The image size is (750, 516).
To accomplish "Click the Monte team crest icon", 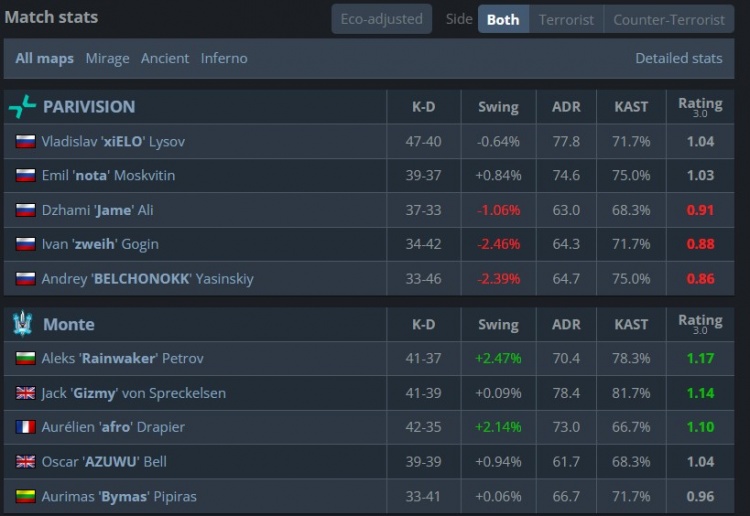I will pos(22,324).
